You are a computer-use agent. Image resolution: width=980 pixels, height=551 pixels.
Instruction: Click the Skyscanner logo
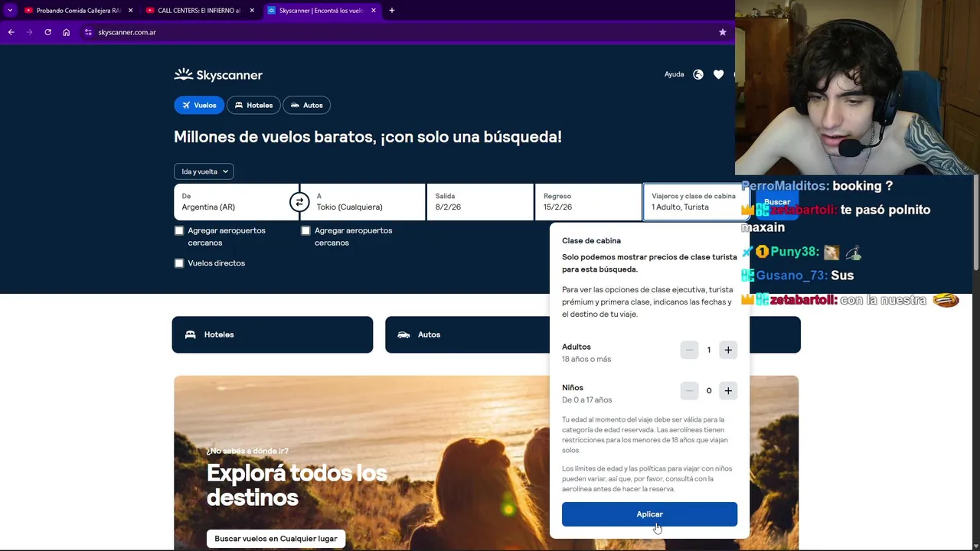[218, 74]
